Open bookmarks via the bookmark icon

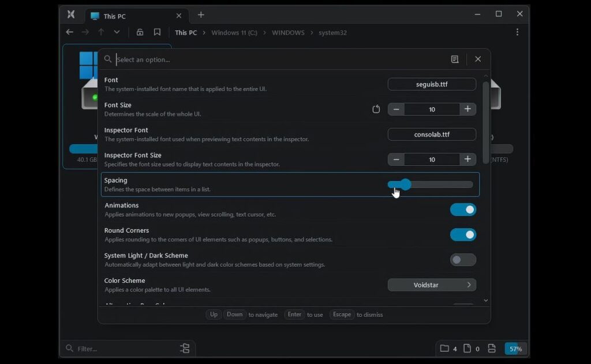tap(157, 32)
